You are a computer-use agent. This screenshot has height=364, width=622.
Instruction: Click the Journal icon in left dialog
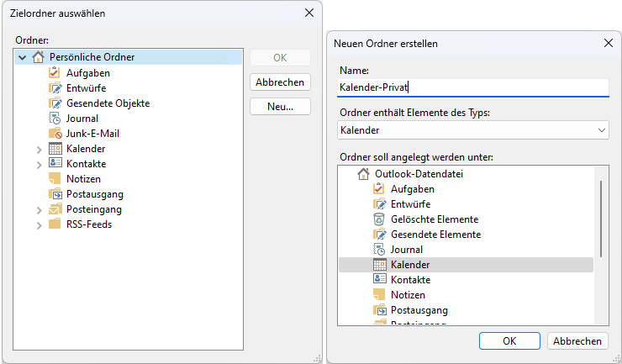pyautogui.click(x=55, y=119)
